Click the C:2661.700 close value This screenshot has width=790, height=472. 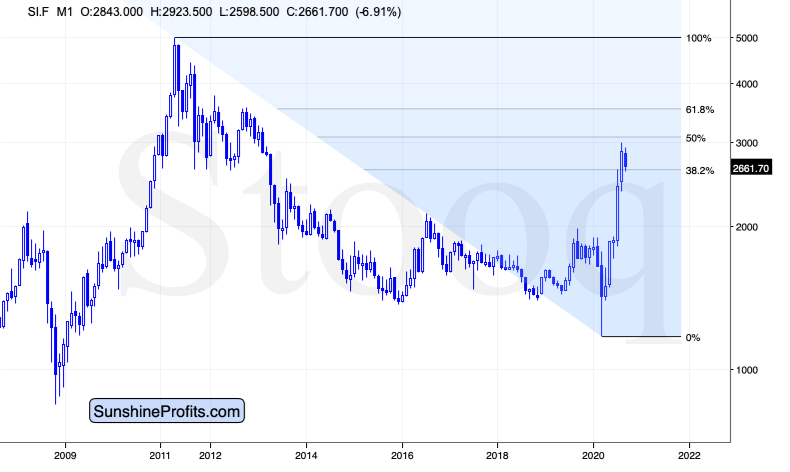(x=317, y=12)
